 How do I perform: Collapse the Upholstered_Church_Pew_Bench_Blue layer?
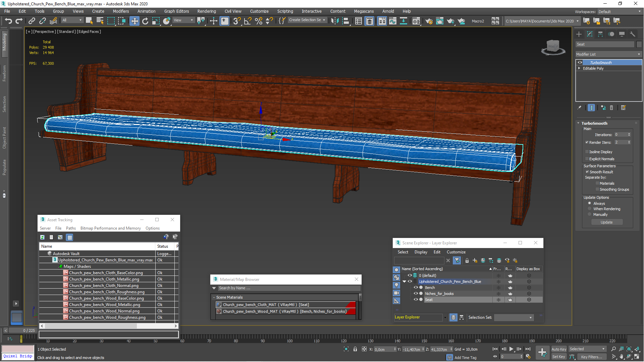(x=405, y=282)
